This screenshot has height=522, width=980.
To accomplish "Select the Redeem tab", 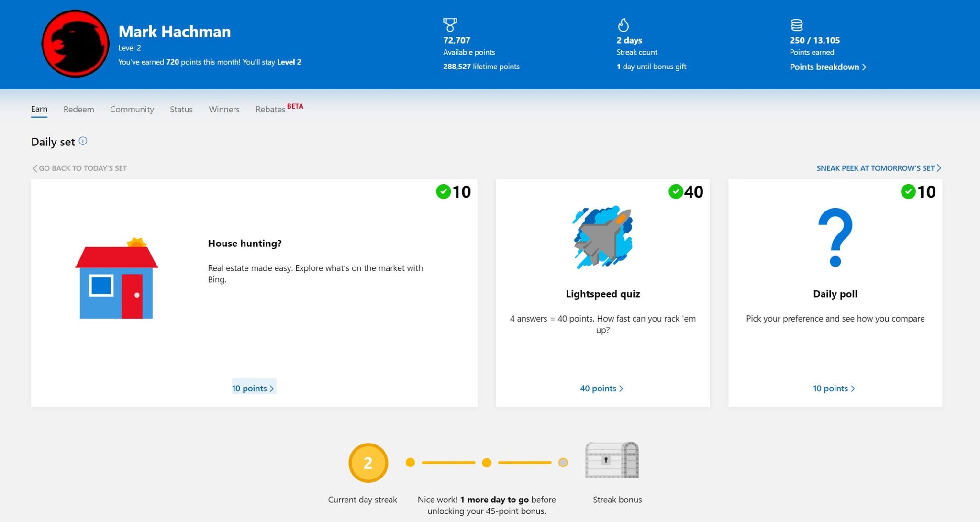I will click(x=78, y=108).
